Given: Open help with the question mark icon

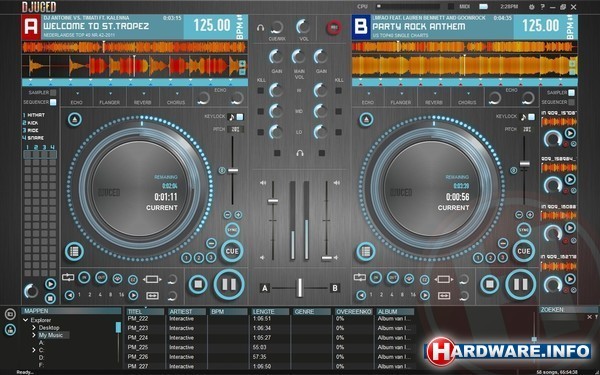Looking at the screenshot, I should pos(542,7).
